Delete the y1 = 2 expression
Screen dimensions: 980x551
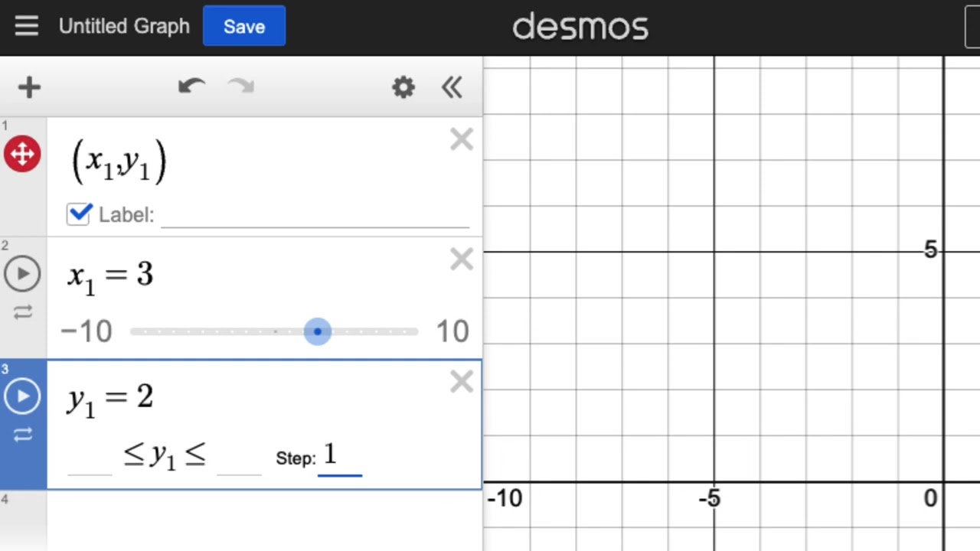click(x=462, y=381)
